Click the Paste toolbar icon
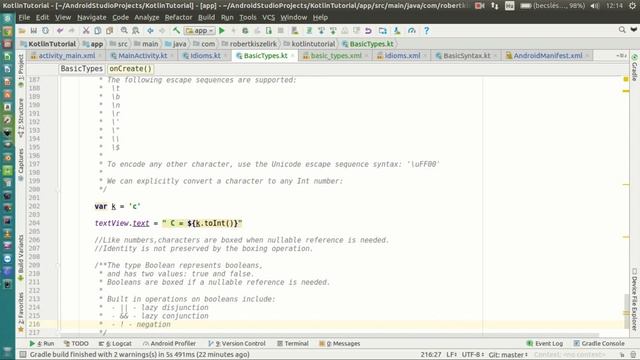640x360 pixels. pos(109,31)
